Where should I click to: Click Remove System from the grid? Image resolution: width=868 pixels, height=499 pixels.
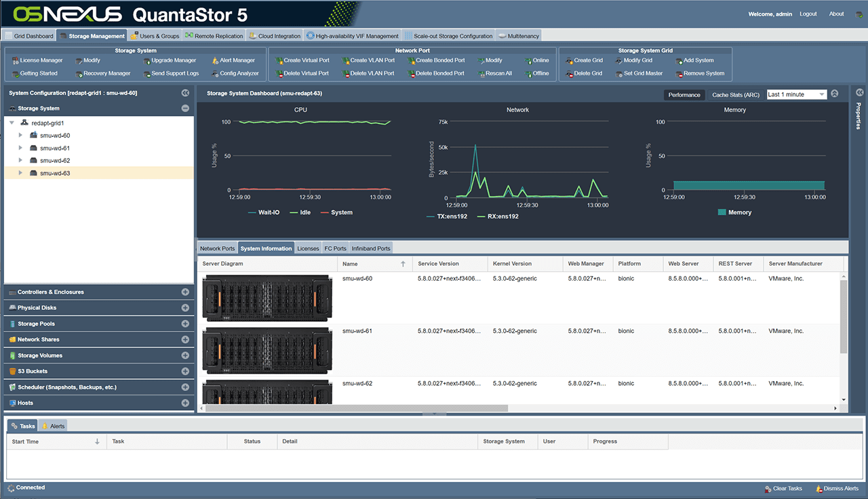[x=700, y=73]
